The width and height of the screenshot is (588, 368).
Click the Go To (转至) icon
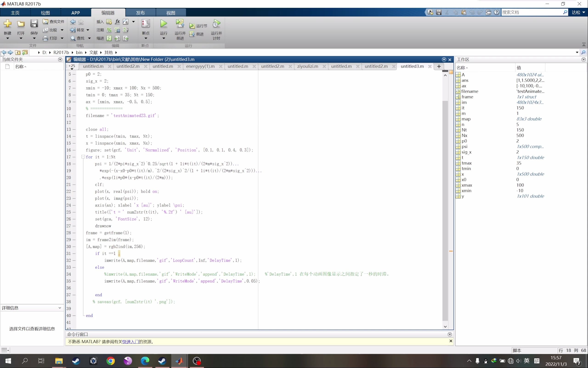tap(73, 30)
